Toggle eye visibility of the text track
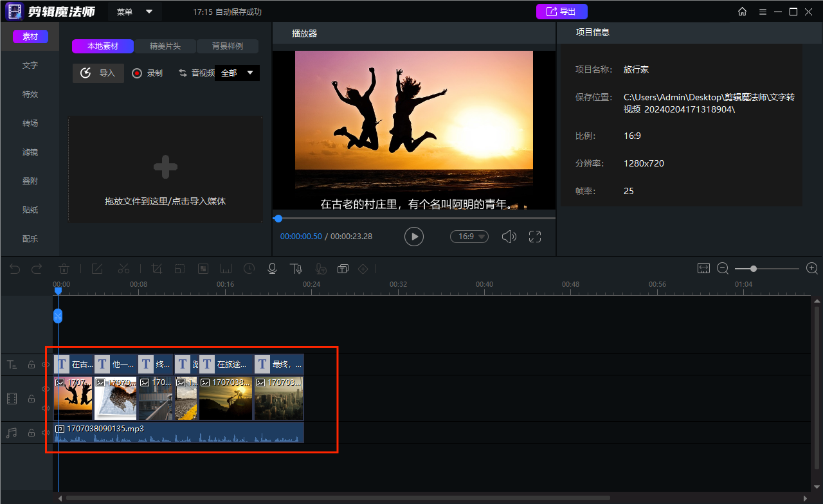The height and width of the screenshot is (504, 823). [x=46, y=364]
